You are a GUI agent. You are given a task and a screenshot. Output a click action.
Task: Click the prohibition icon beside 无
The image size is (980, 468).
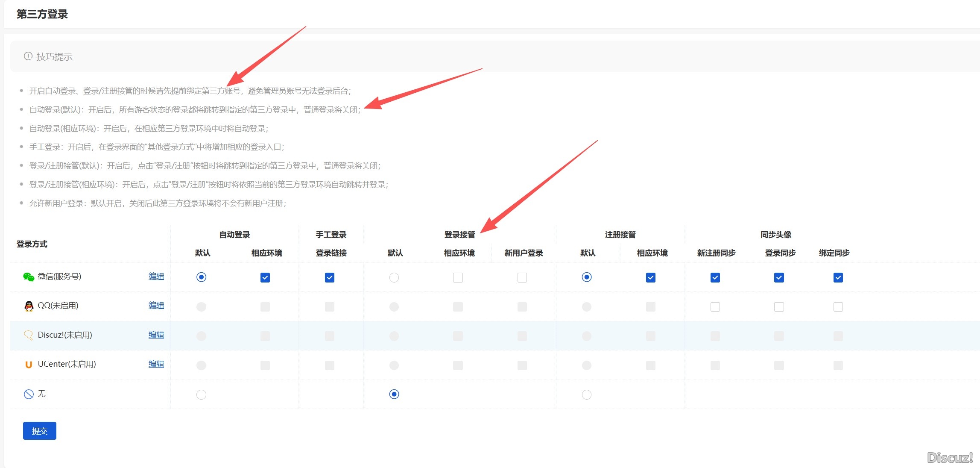point(28,394)
